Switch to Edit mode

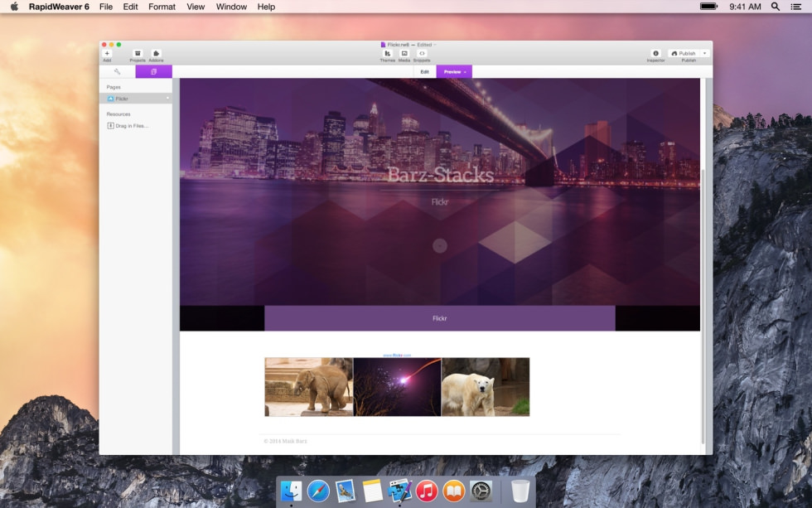[x=424, y=72]
